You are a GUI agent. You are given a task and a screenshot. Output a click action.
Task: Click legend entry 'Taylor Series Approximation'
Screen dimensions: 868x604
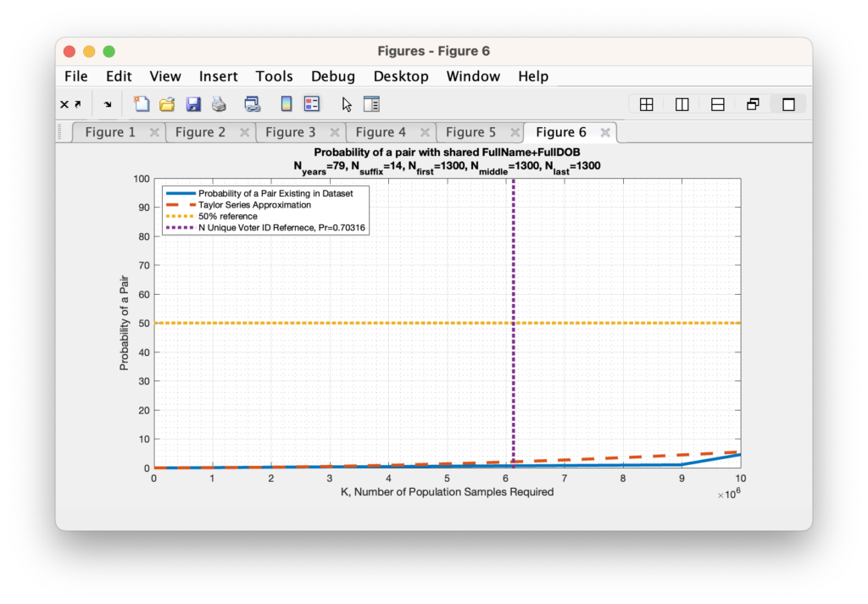[x=254, y=205]
